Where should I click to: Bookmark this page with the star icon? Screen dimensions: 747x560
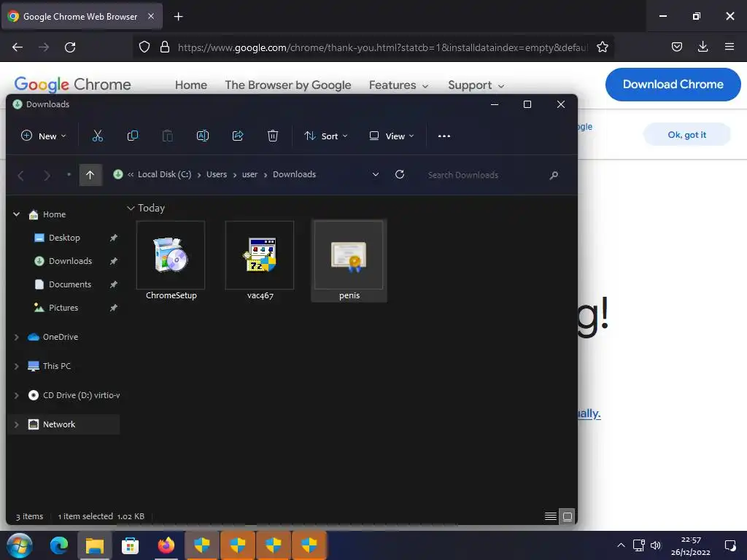602,47
